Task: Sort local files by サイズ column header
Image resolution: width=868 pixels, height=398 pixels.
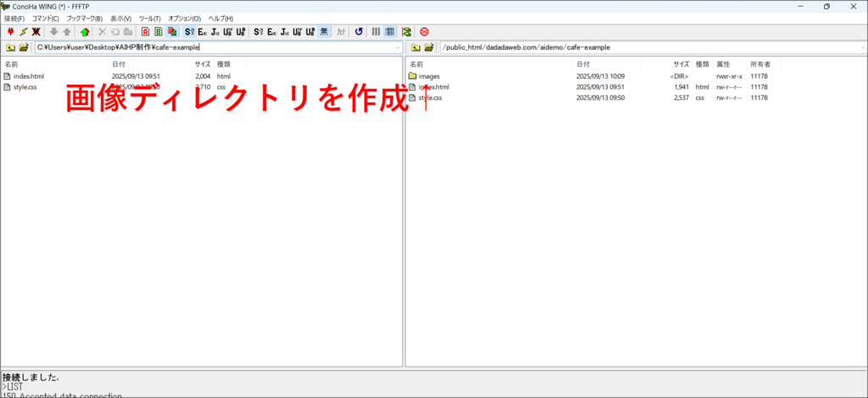Action: point(203,64)
